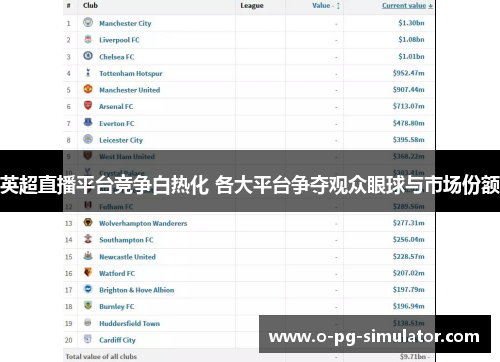Click the Brighton & Hove Albion crest icon
Screen dimensions: 500x362
88,289
